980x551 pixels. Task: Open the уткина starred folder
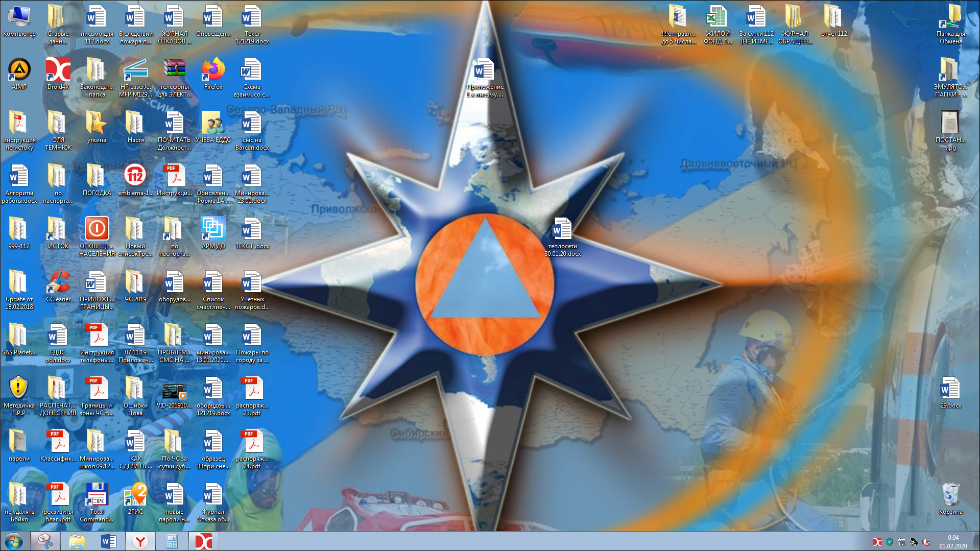tap(97, 127)
